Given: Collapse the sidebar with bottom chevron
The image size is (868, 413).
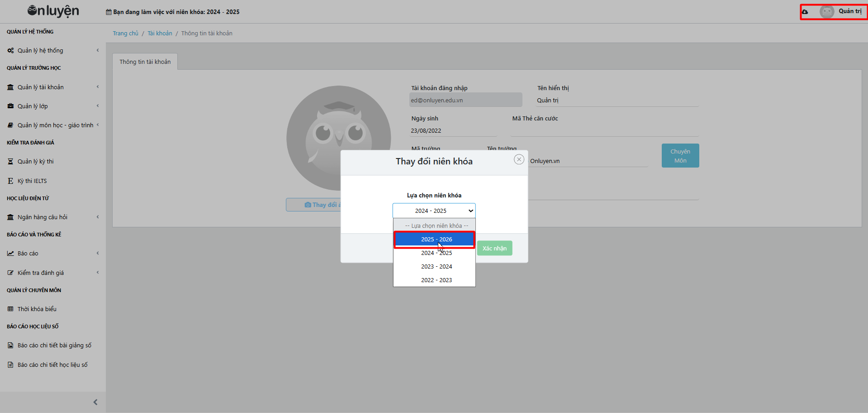Looking at the screenshot, I should coord(95,402).
